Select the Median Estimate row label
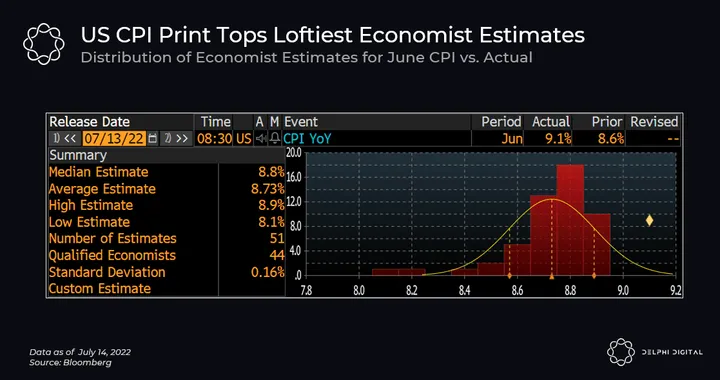This screenshot has height=380, width=720. click(x=99, y=172)
